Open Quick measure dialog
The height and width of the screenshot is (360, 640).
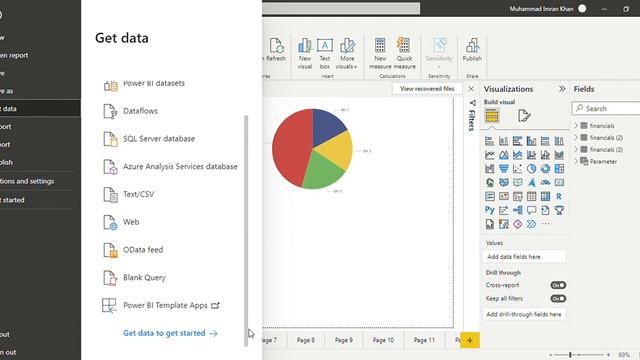(x=404, y=53)
